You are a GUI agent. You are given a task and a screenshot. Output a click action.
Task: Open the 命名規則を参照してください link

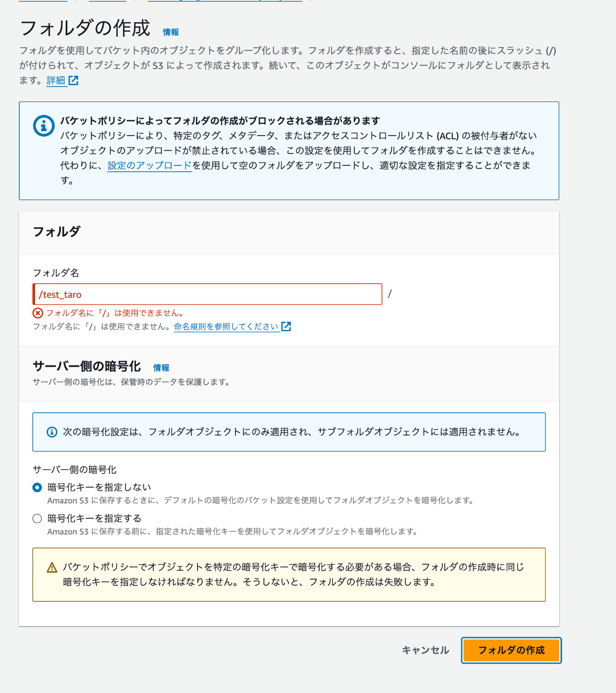tap(226, 327)
